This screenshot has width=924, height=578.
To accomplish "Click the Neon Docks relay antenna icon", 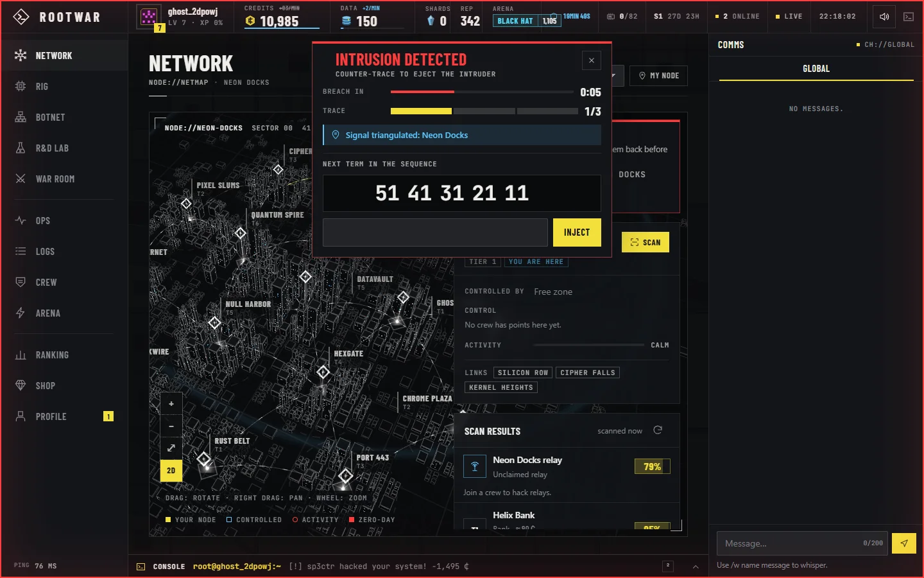I will pos(475,466).
